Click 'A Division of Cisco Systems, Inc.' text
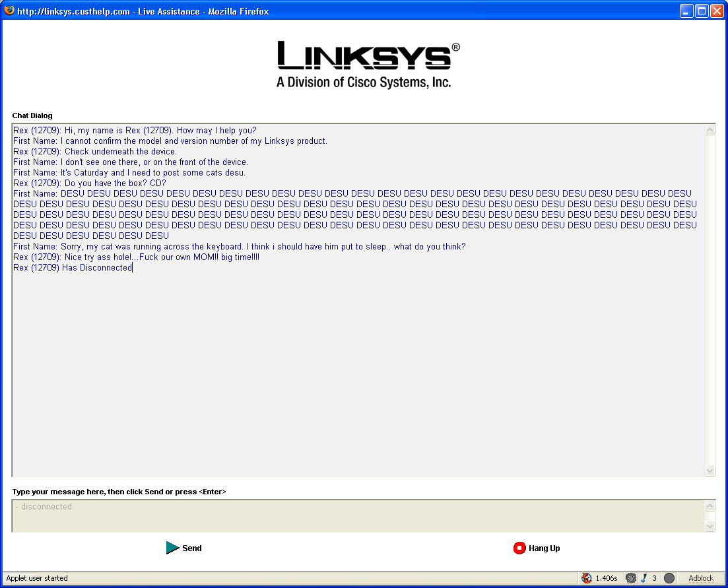 [x=364, y=82]
